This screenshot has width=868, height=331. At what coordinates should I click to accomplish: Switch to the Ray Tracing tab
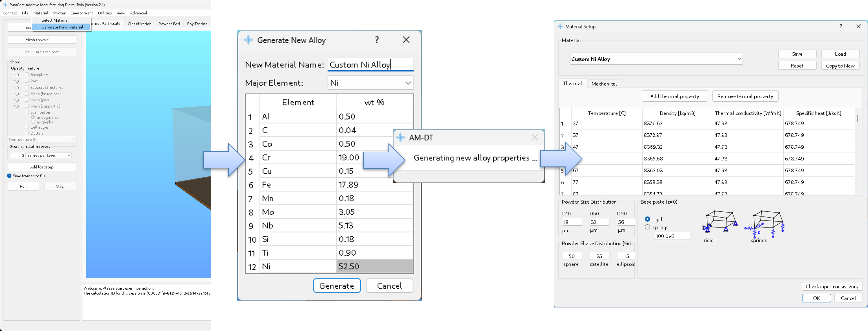tap(197, 24)
